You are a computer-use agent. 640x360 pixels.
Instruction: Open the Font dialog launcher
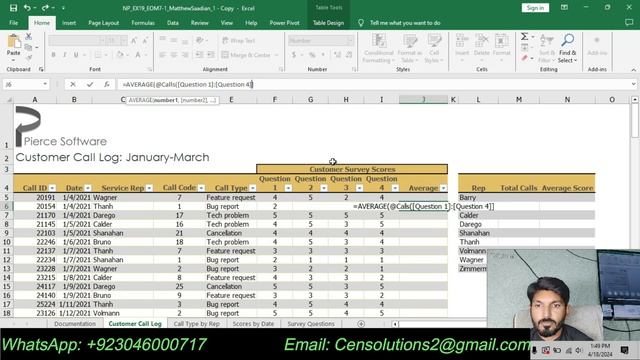150,69
